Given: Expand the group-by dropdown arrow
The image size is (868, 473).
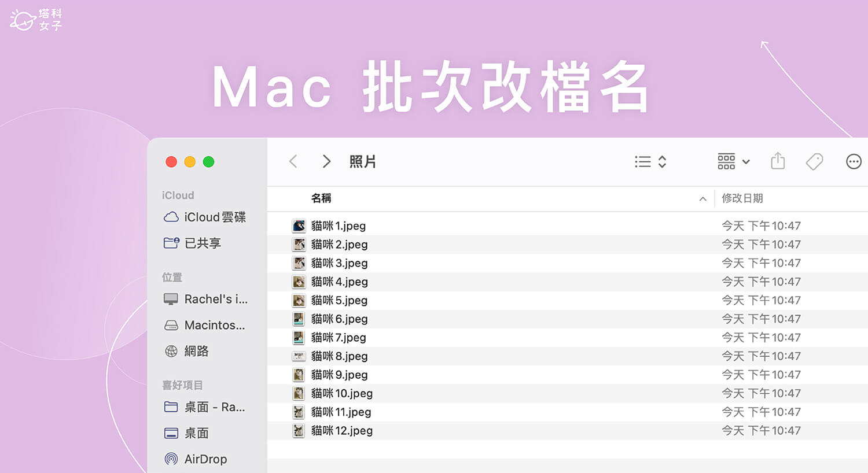Looking at the screenshot, I should [745, 161].
